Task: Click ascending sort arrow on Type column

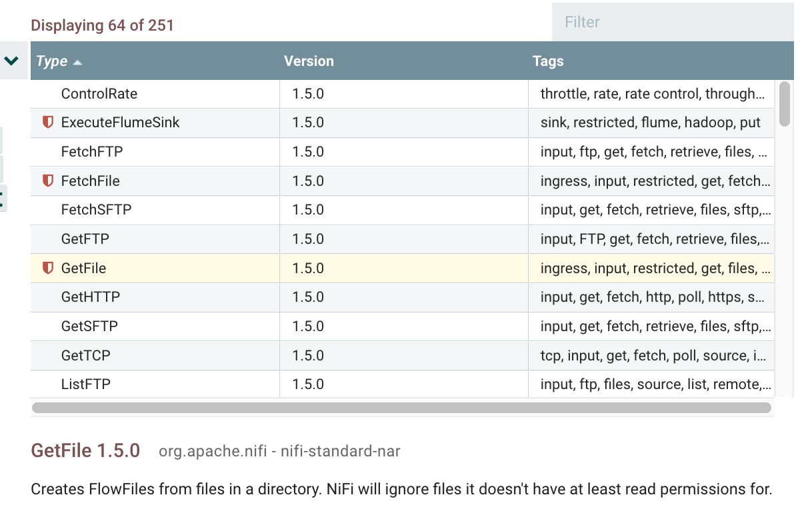Action: 78,62
